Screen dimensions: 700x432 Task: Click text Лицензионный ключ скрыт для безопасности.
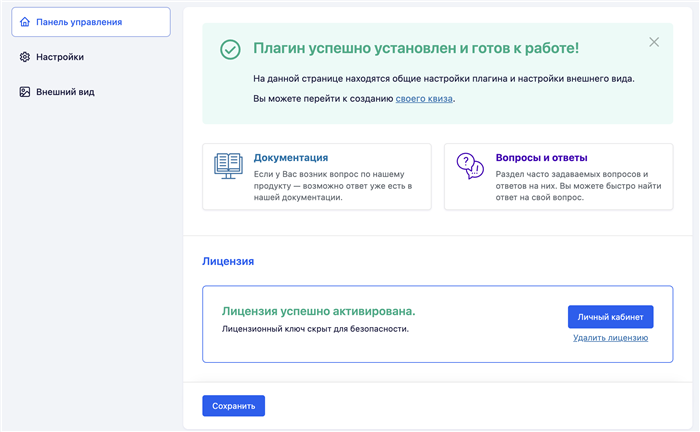(x=315, y=329)
